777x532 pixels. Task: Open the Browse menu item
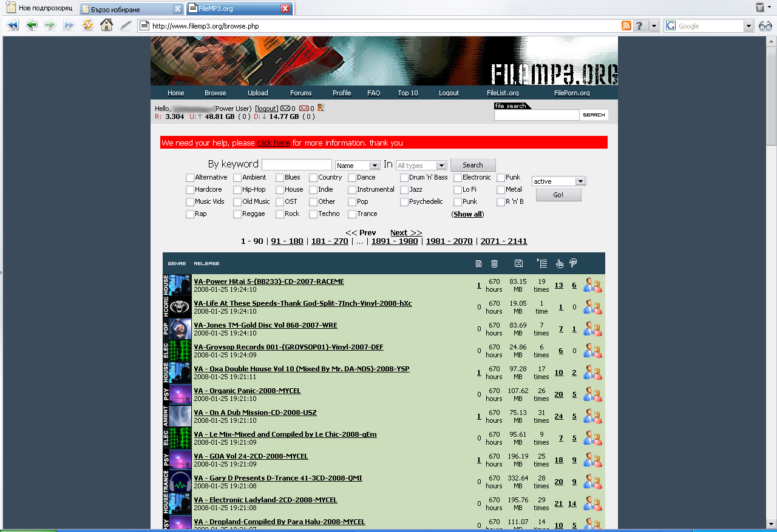click(x=215, y=93)
